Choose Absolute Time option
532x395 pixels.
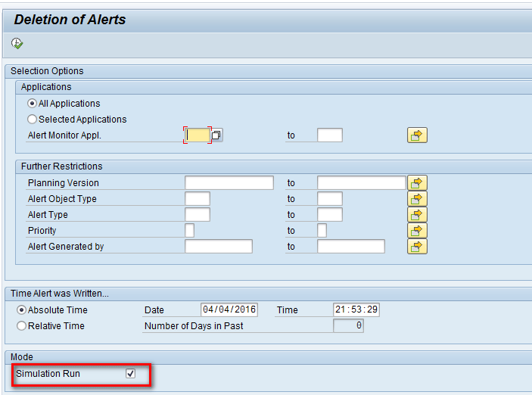pos(21,309)
